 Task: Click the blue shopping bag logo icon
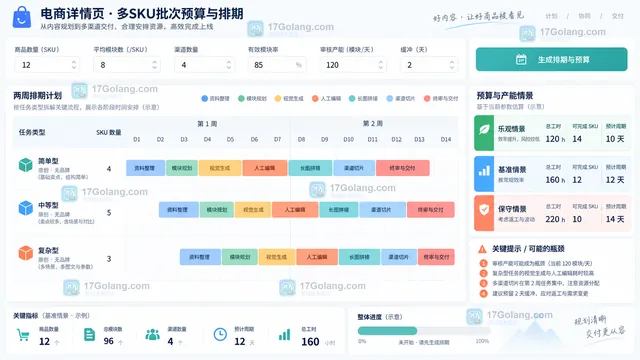point(22,17)
